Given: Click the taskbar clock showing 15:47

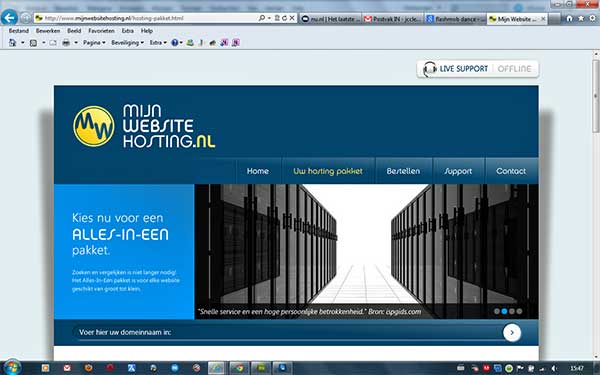Looking at the screenshot, I should click(577, 368).
